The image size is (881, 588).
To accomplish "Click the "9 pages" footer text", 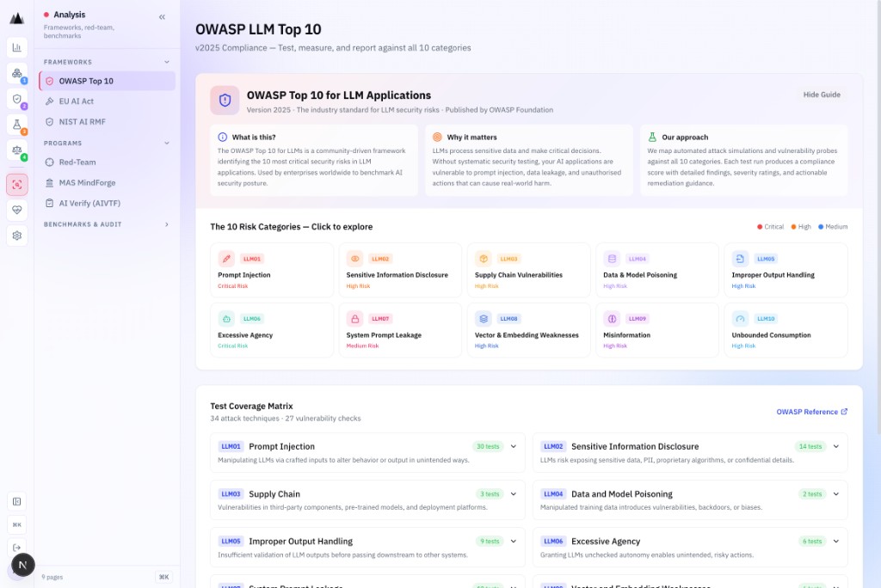I will pyautogui.click(x=52, y=578).
